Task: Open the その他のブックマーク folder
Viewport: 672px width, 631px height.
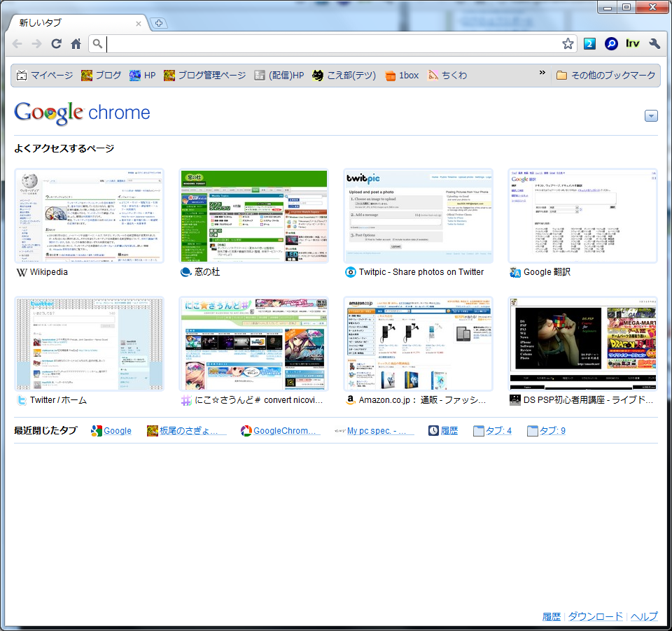Action: [605, 76]
